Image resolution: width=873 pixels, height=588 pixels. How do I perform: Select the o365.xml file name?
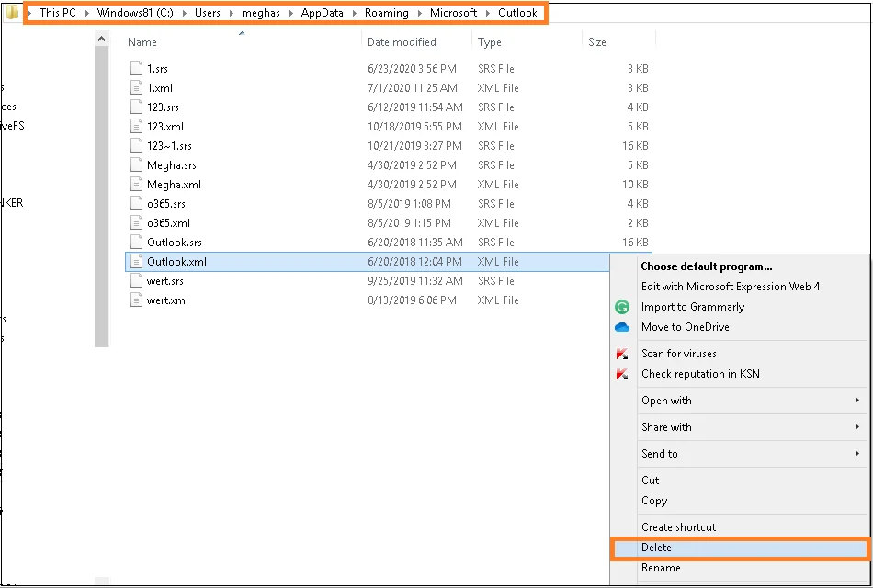pos(168,222)
